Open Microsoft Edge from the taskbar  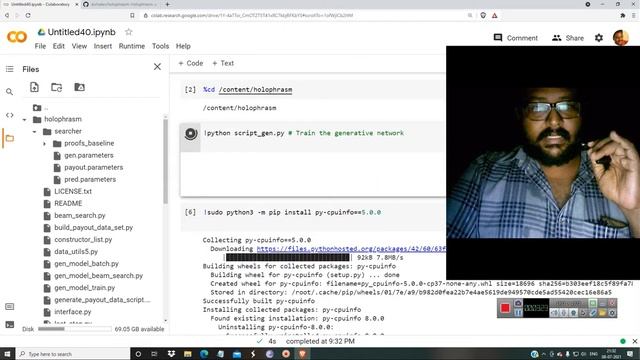click(x=204, y=354)
